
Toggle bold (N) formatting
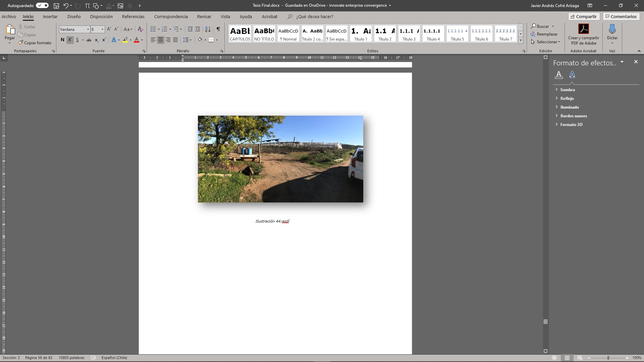point(62,40)
